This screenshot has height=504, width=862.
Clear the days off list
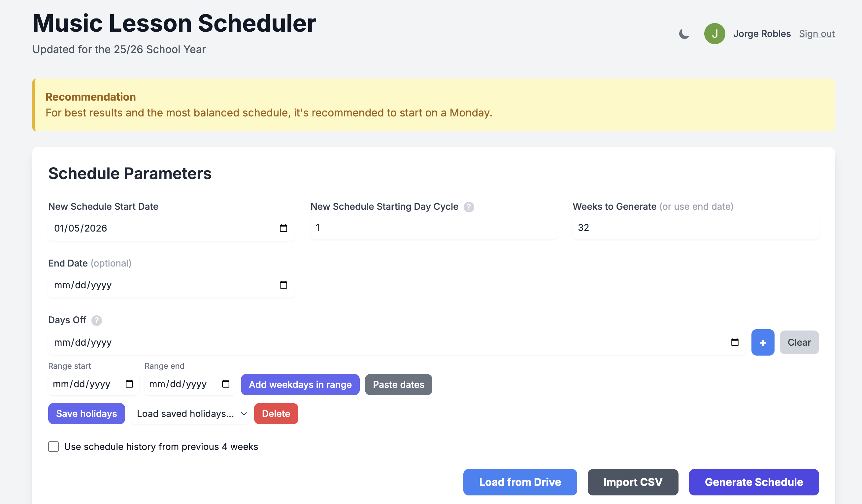click(799, 342)
